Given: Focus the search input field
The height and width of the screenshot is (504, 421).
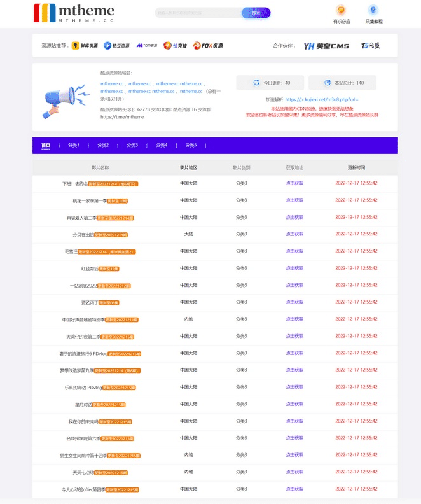Looking at the screenshot, I should pyautogui.click(x=198, y=13).
